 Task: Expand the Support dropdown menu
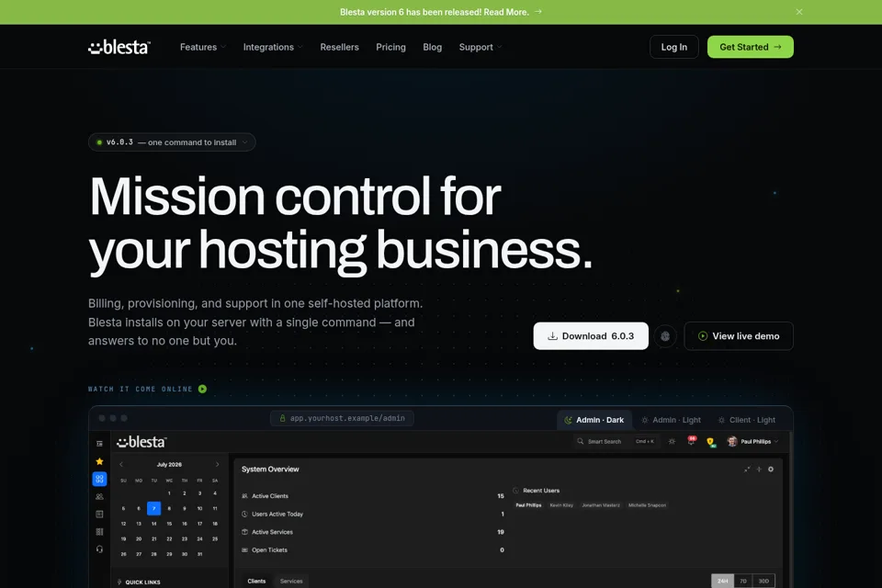pos(480,47)
